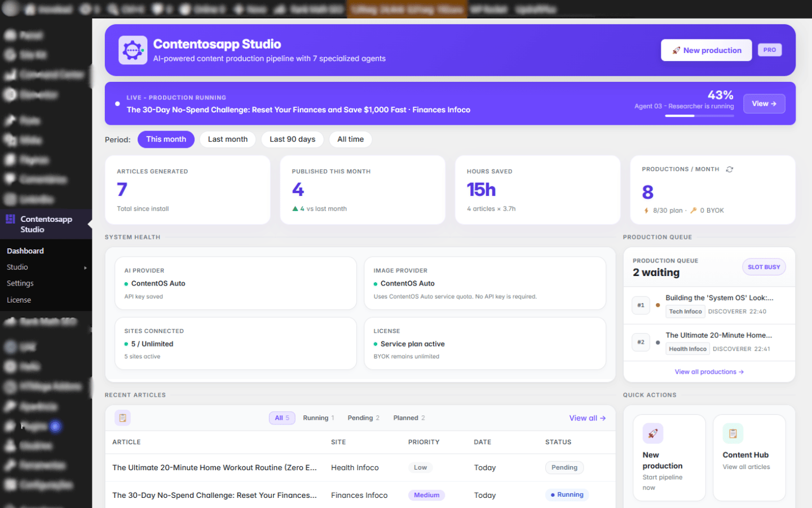Click the refresh icon beside Productions / Month
This screenshot has height=508, width=812.
(730, 169)
